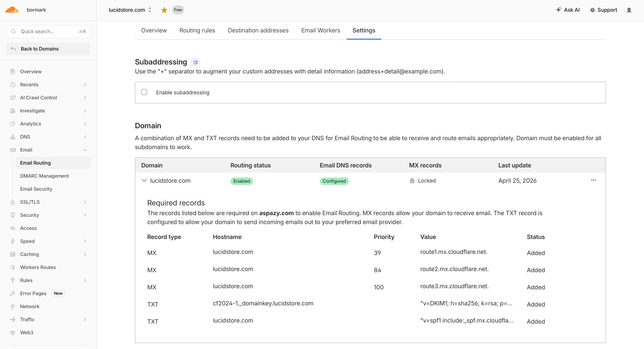644x349 pixels.
Task: Star the lucidstore.com domain favorite icon
Action: tap(164, 10)
